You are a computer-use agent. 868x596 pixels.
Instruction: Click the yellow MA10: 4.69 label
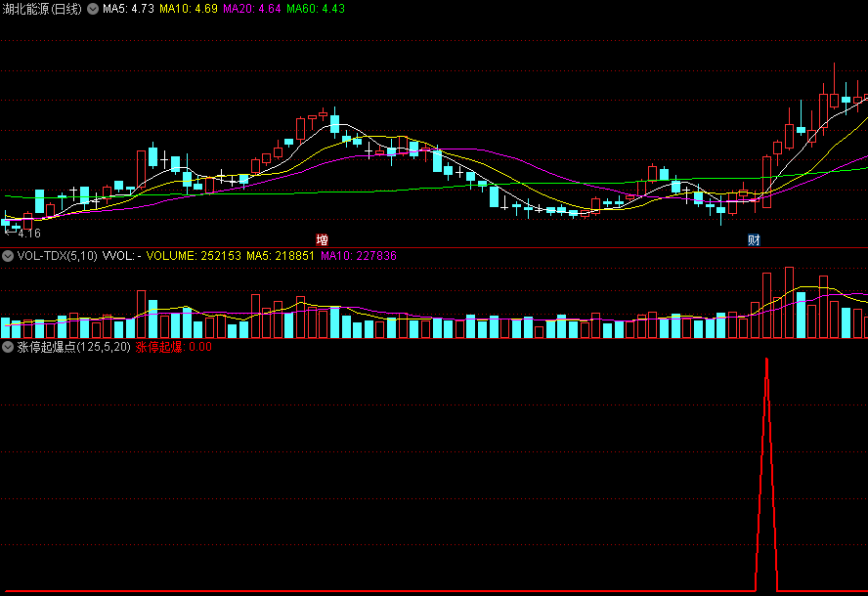pos(189,9)
